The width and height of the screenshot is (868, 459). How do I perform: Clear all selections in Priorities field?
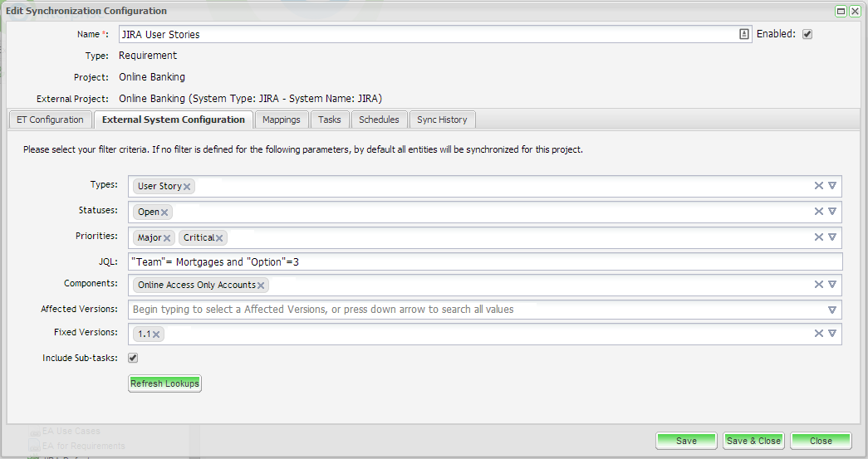tap(818, 237)
